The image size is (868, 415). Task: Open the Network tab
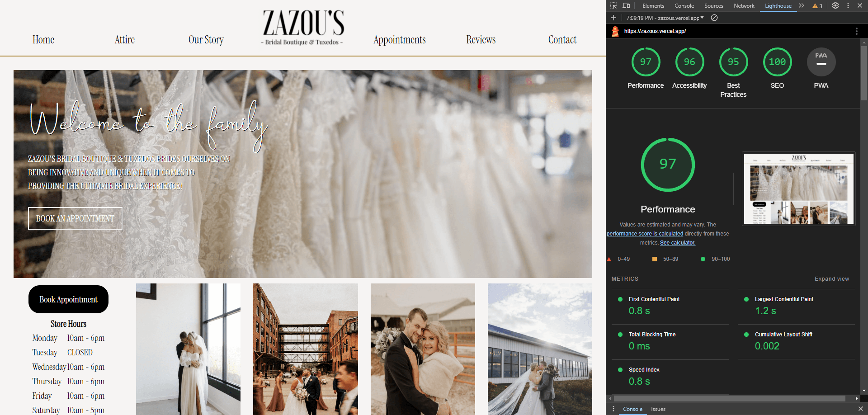click(x=744, y=6)
